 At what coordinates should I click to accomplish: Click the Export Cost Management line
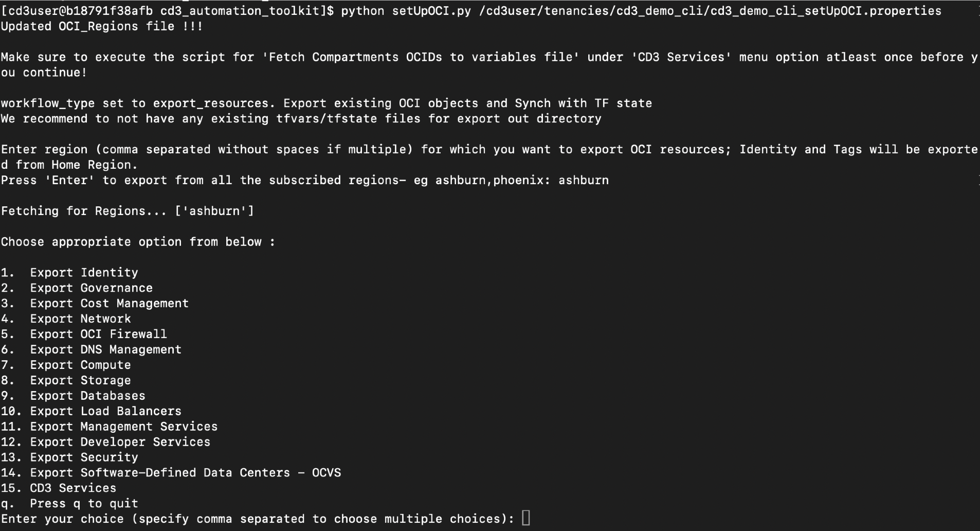[95, 304]
